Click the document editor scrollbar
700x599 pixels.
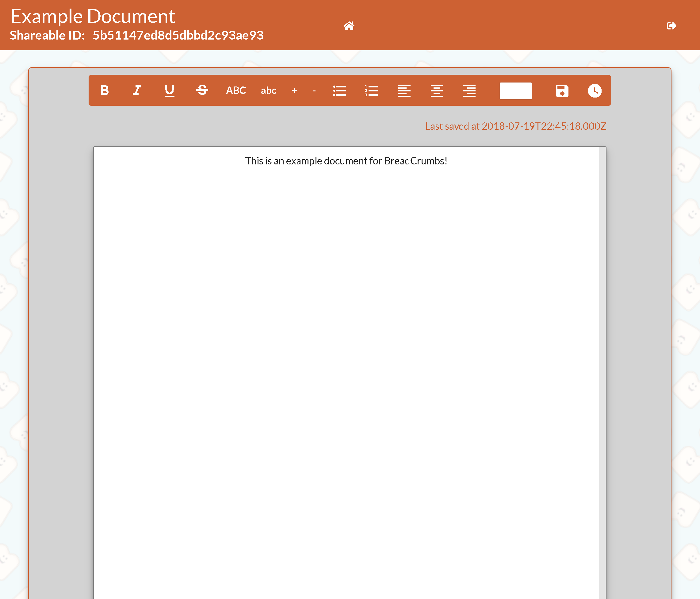click(602, 338)
